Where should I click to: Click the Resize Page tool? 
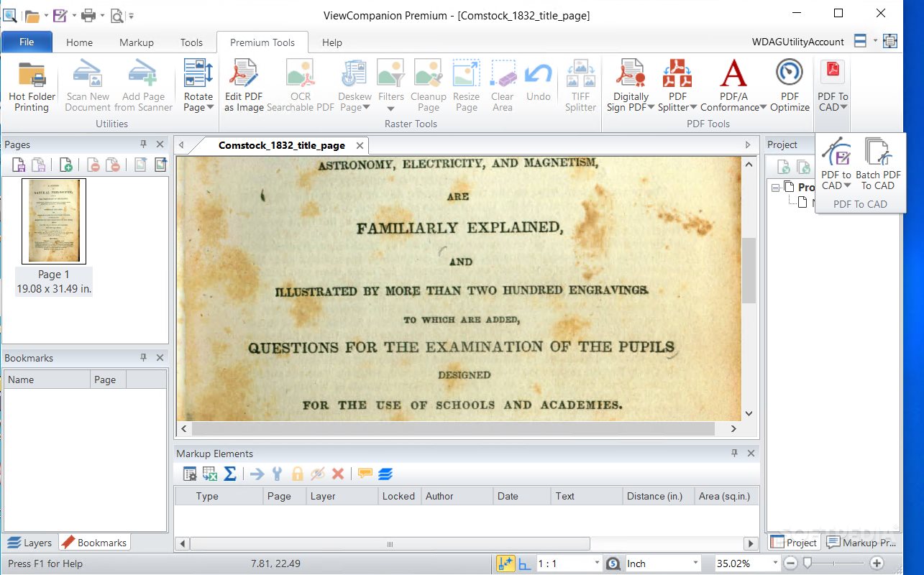466,86
